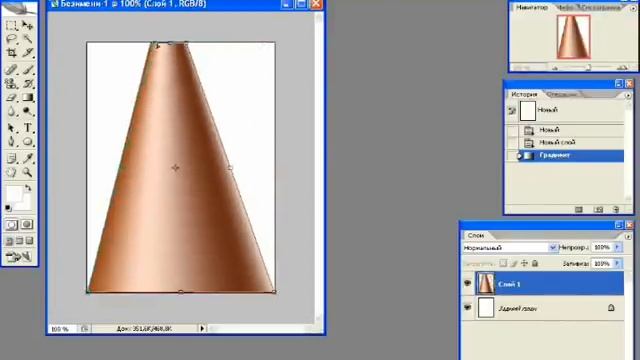This screenshot has height=360, width=640.
Task: Toggle lock image pixels in Layers
Action: click(514, 264)
